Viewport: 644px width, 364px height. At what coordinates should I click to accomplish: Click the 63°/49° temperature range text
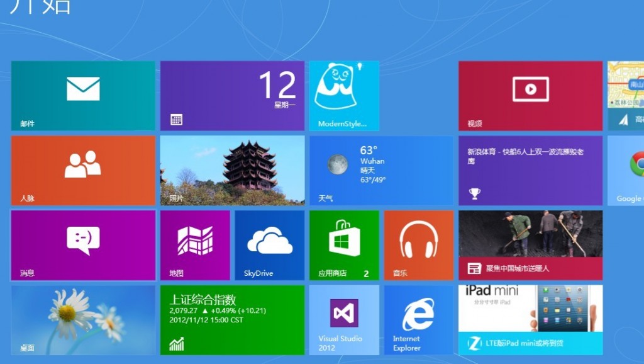pos(373,179)
